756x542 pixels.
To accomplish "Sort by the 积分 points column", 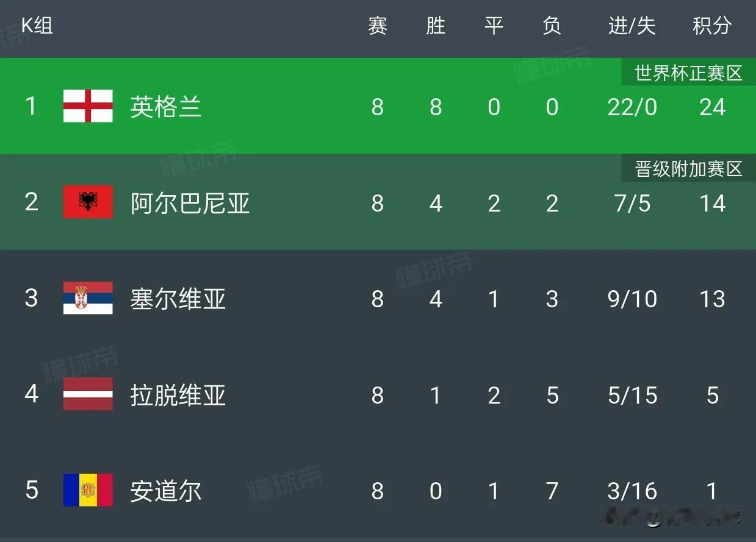I will [711, 26].
